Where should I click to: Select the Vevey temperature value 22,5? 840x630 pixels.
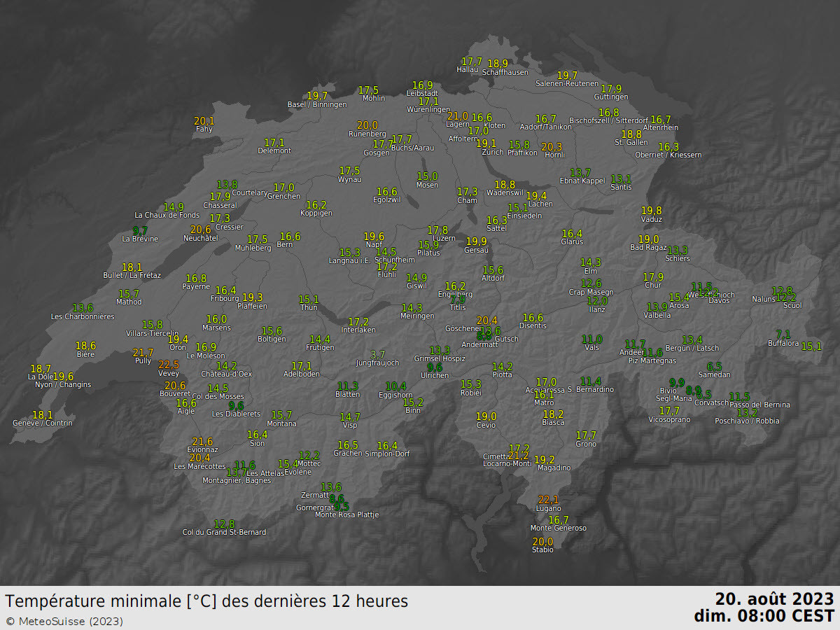169,365
